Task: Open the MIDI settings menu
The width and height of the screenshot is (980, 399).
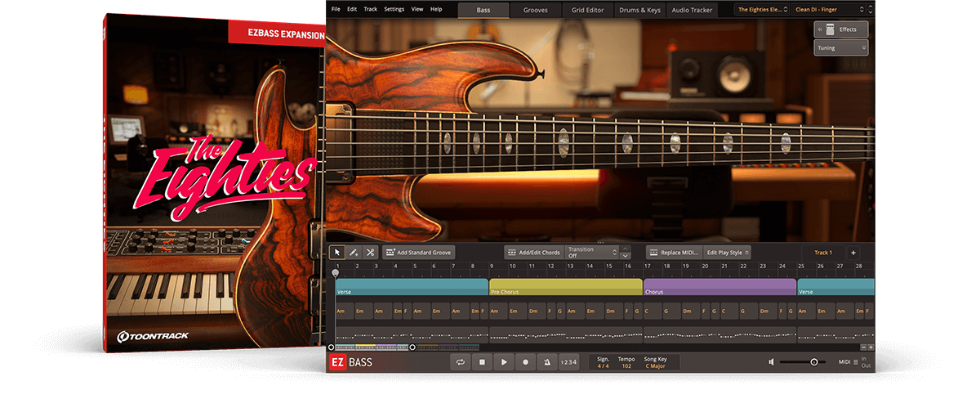Action: (849, 361)
